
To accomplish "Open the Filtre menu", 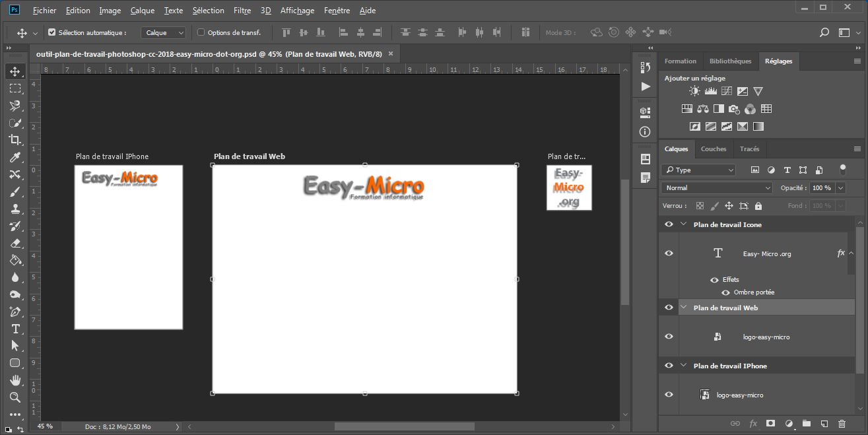I will pos(242,11).
